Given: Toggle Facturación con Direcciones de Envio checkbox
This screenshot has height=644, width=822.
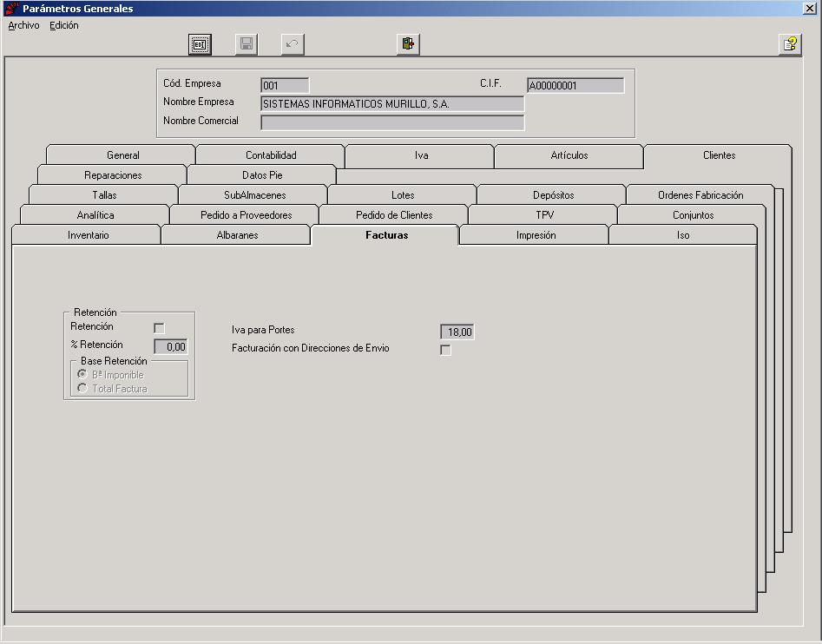Looking at the screenshot, I should click(445, 350).
